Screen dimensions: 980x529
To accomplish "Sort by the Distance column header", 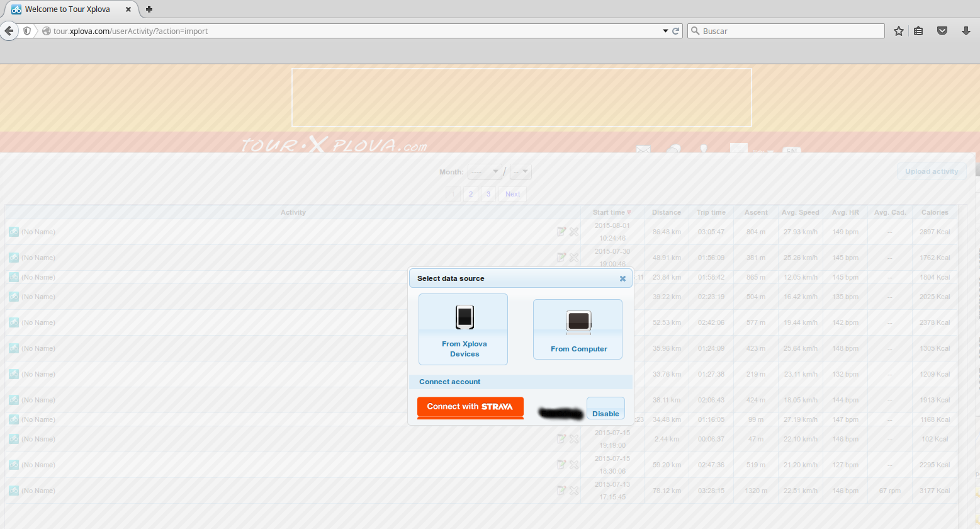I will 667,212.
